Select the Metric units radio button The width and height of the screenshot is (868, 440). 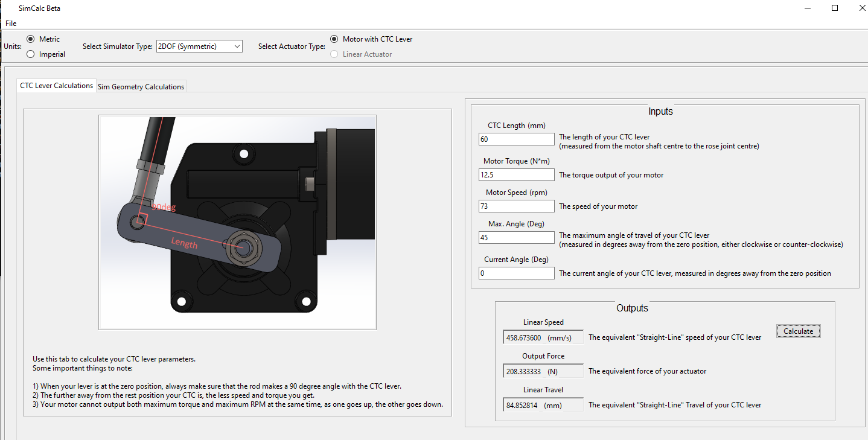point(31,39)
